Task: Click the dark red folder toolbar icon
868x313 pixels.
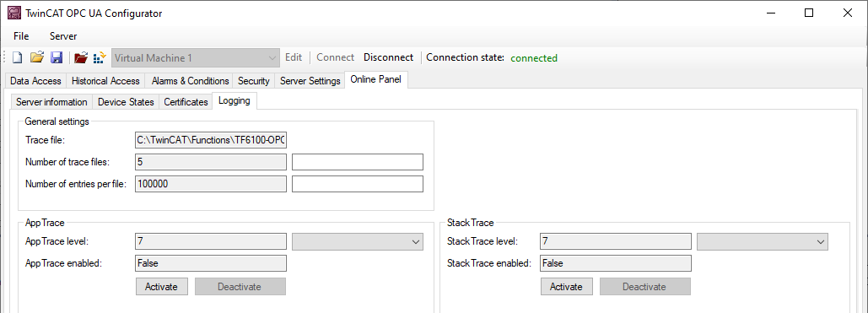Action: (81, 57)
